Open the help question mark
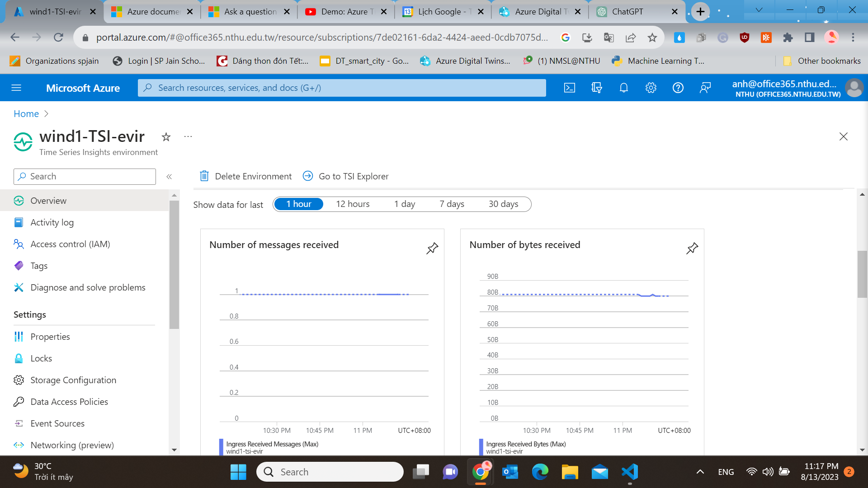The image size is (868, 488). click(678, 88)
